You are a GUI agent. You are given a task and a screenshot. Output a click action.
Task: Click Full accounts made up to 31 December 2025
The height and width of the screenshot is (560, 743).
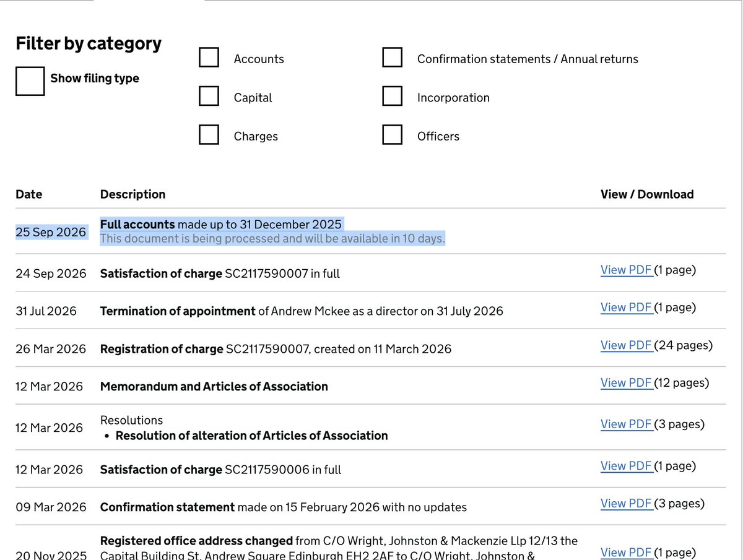pyautogui.click(x=221, y=224)
